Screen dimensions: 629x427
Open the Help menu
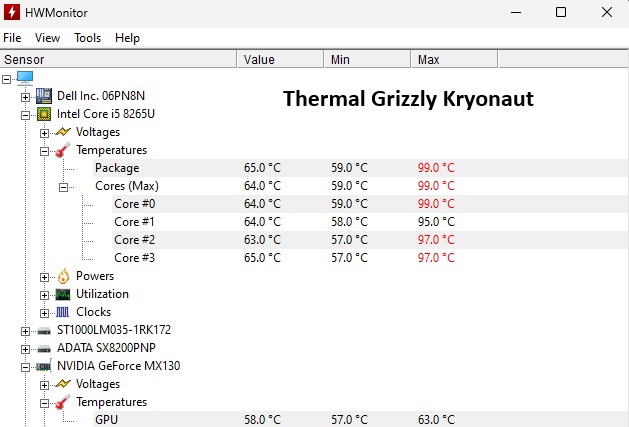pos(127,38)
